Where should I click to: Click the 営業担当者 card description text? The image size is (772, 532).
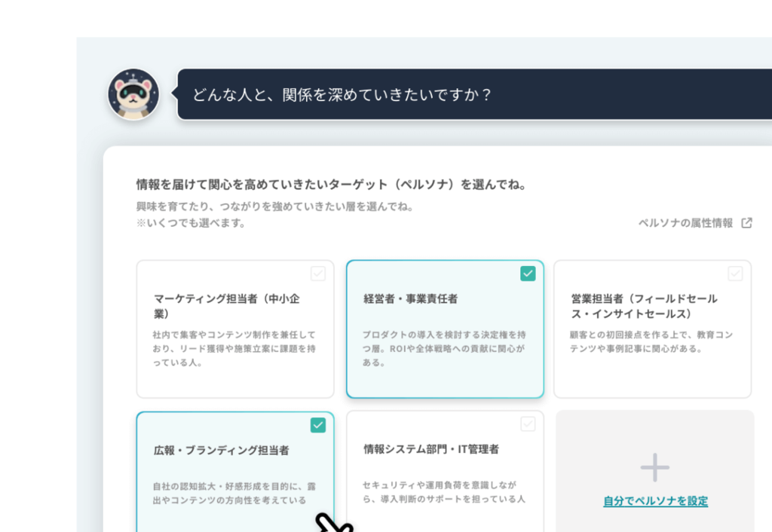click(x=651, y=341)
